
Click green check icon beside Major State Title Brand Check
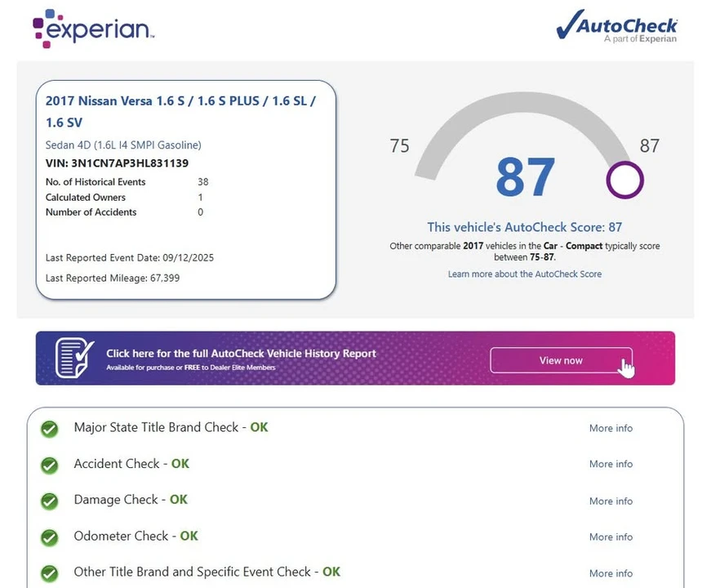pos(50,428)
